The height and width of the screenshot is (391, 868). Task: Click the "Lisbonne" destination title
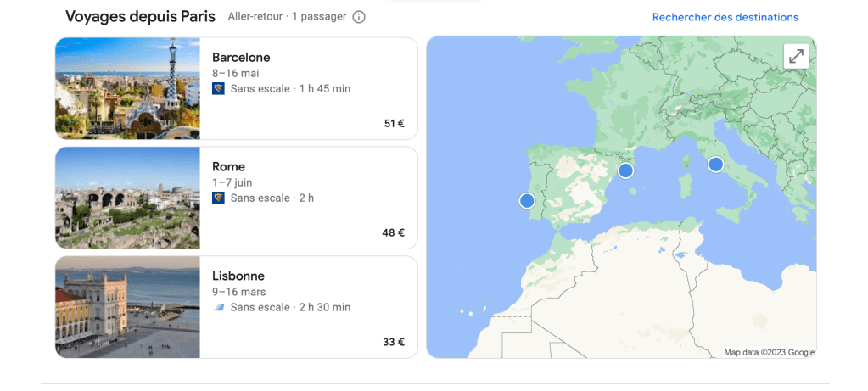click(x=238, y=276)
